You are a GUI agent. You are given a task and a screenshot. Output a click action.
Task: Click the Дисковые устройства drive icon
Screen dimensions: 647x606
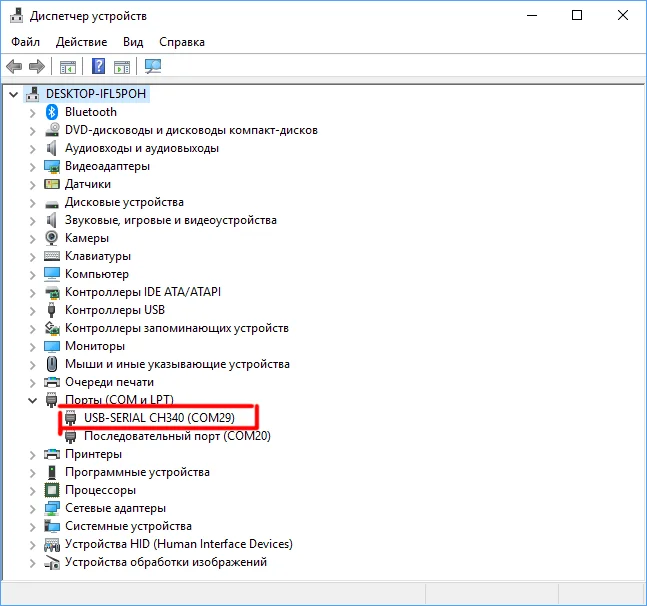click(x=52, y=204)
